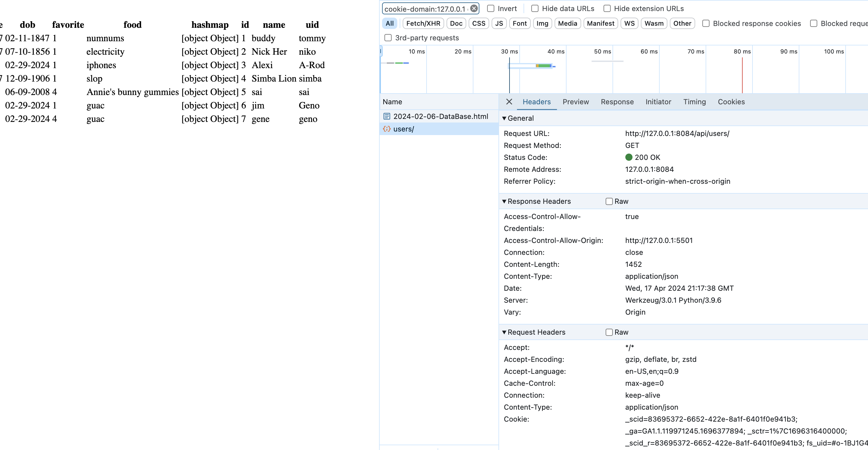868x450 pixels.
Task: Click the 200 OK status code
Action: (x=647, y=157)
